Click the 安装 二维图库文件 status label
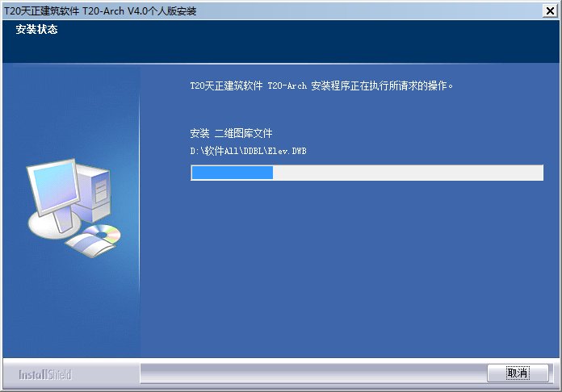The image size is (562, 392). [x=231, y=134]
